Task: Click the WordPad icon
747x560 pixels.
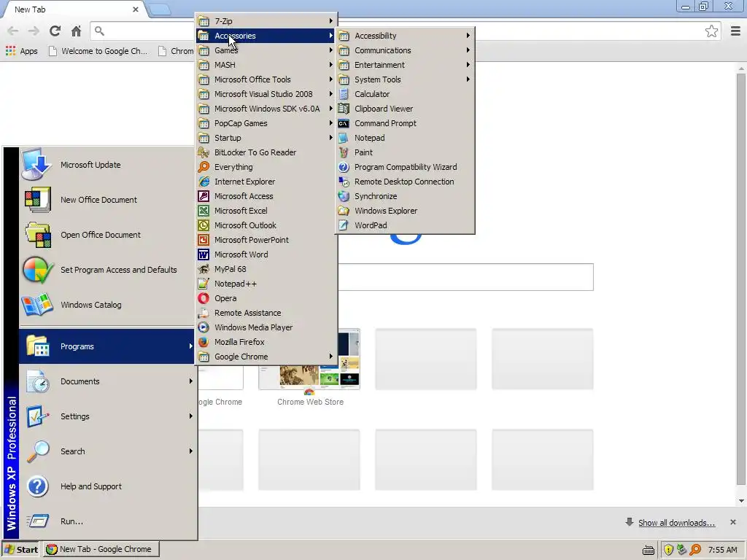Action: coord(344,225)
